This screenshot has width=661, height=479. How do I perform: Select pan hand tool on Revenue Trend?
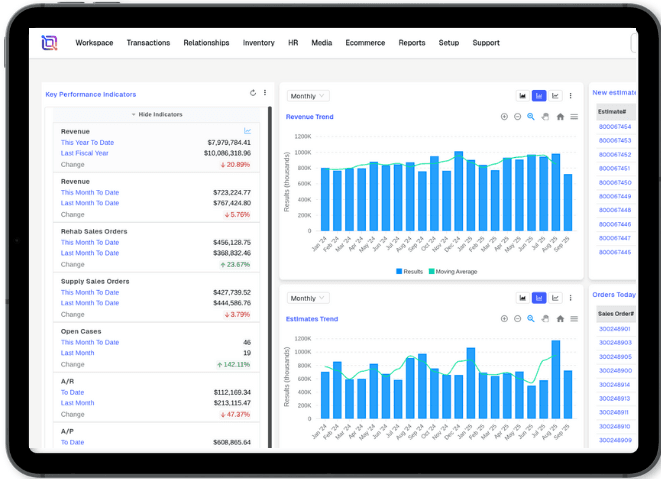[546, 117]
